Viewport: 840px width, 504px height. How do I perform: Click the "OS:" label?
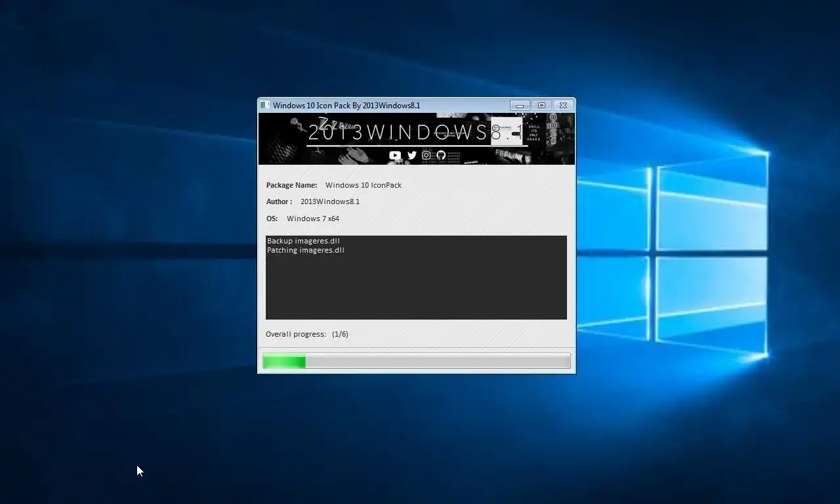(272, 219)
